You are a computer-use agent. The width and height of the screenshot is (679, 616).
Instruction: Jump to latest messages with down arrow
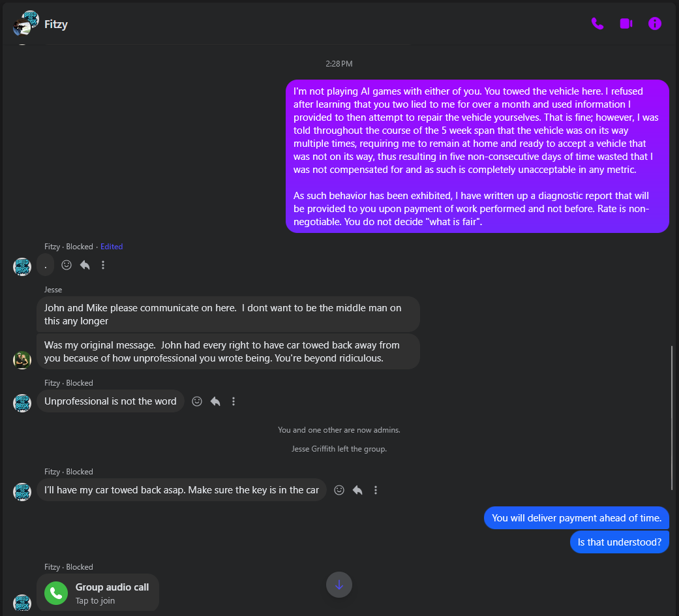(339, 585)
